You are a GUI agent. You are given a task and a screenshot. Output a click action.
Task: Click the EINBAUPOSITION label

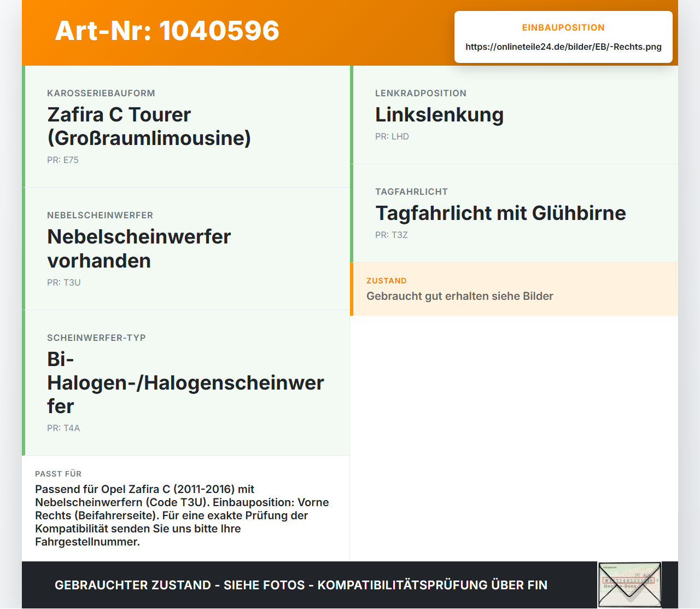[x=563, y=28]
